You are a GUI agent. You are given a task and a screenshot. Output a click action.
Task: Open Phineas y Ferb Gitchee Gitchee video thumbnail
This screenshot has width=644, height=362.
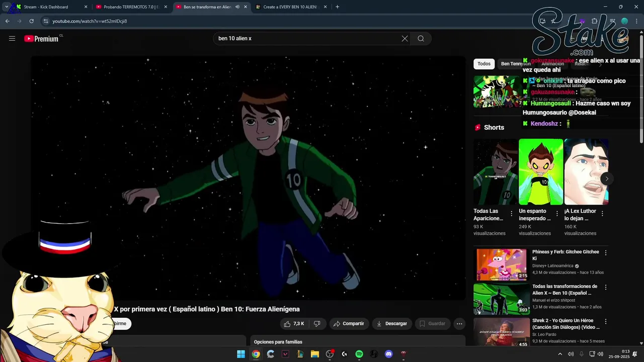501,264
